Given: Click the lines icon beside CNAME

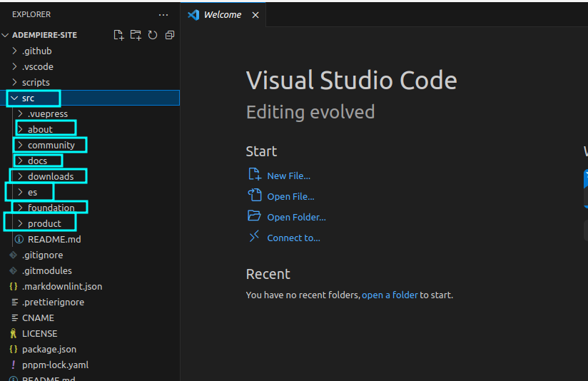Looking at the screenshot, I should (14, 318).
